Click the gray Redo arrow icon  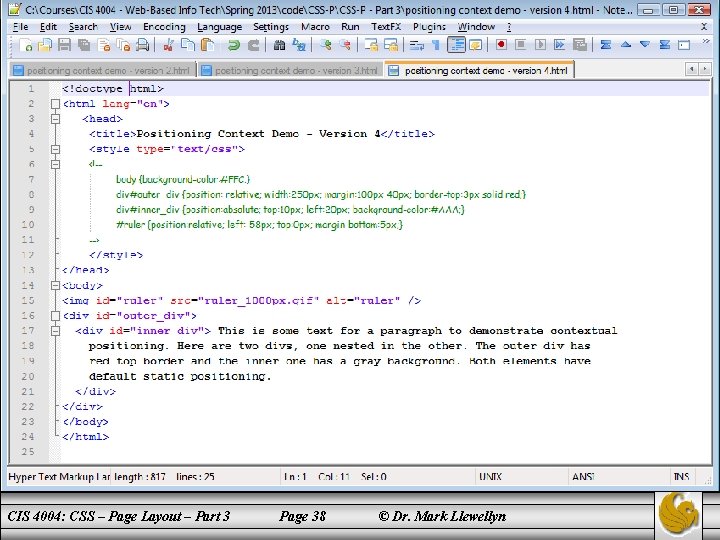pos(253,45)
